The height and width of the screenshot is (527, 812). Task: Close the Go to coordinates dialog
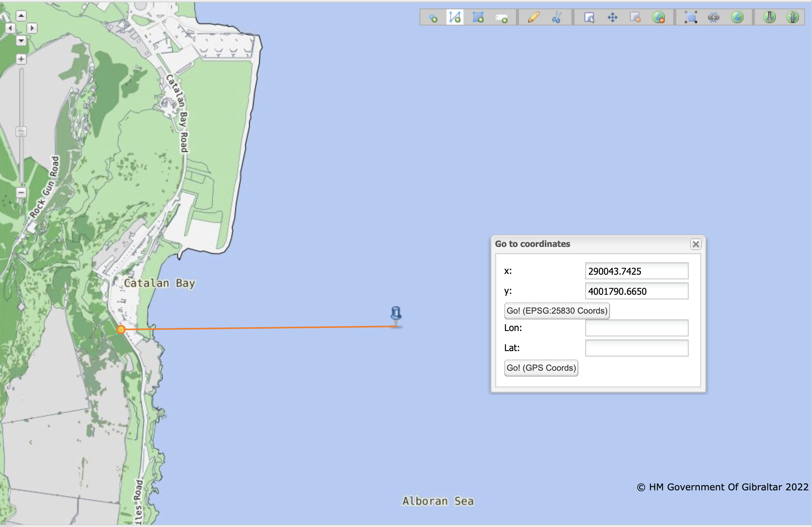pos(696,244)
